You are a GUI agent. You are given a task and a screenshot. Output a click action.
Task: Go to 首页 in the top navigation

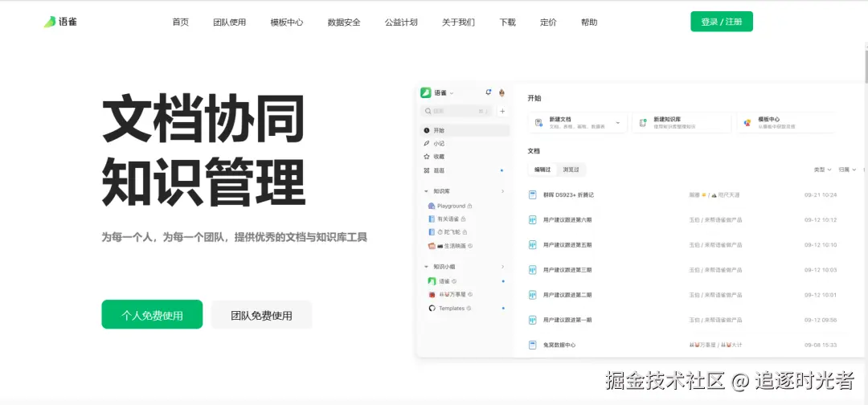click(x=181, y=22)
